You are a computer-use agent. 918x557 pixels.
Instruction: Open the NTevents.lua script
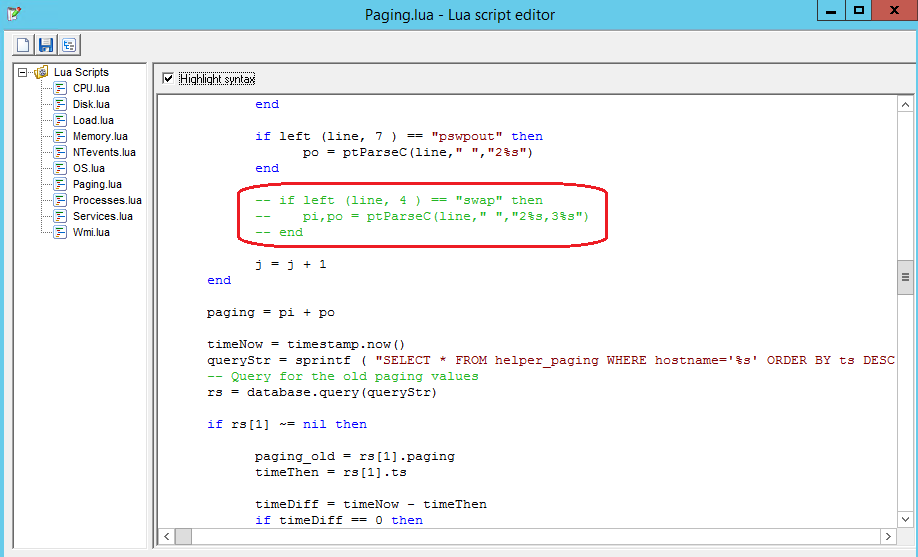coord(104,152)
